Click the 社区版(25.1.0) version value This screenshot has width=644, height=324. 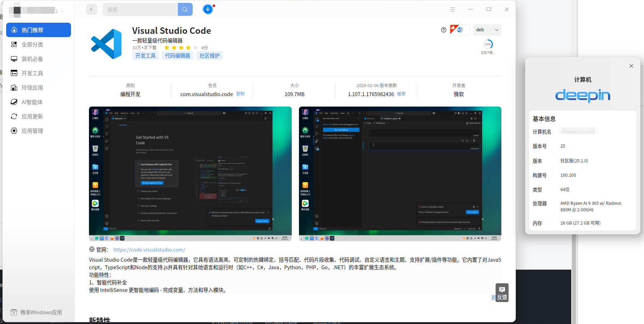(x=574, y=161)
